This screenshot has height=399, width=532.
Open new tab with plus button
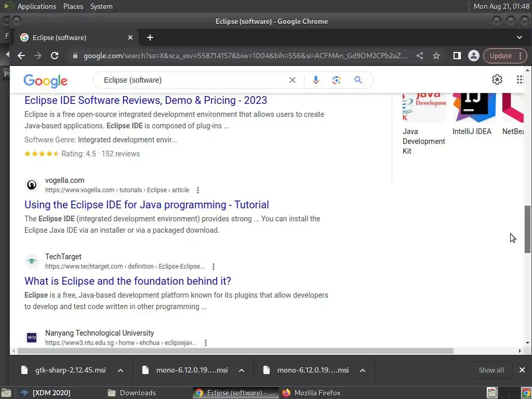pyautogui.click(x=150, y=37)
